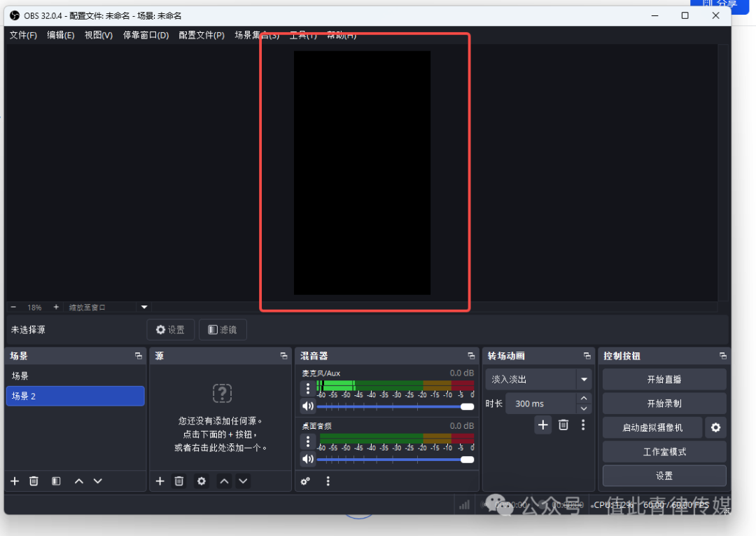
Task: Open source properties gear in 源 panel
Action: click(202, 481)
